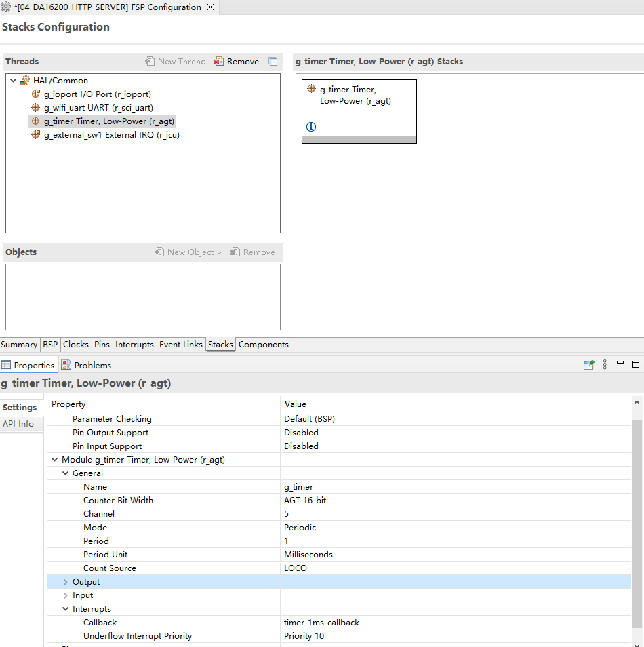
Task: Expand the Output property group
Action: (x=65, y=582)
